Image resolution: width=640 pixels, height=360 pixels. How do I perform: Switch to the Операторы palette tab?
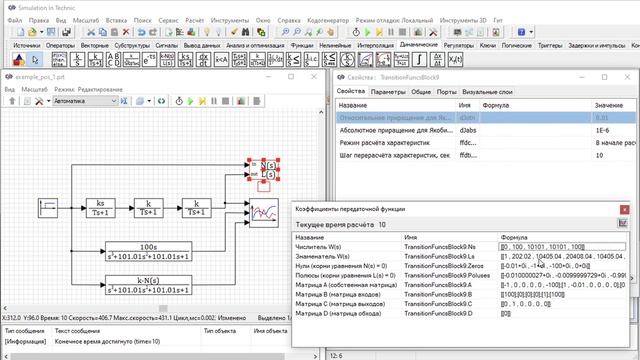[60, 45]
